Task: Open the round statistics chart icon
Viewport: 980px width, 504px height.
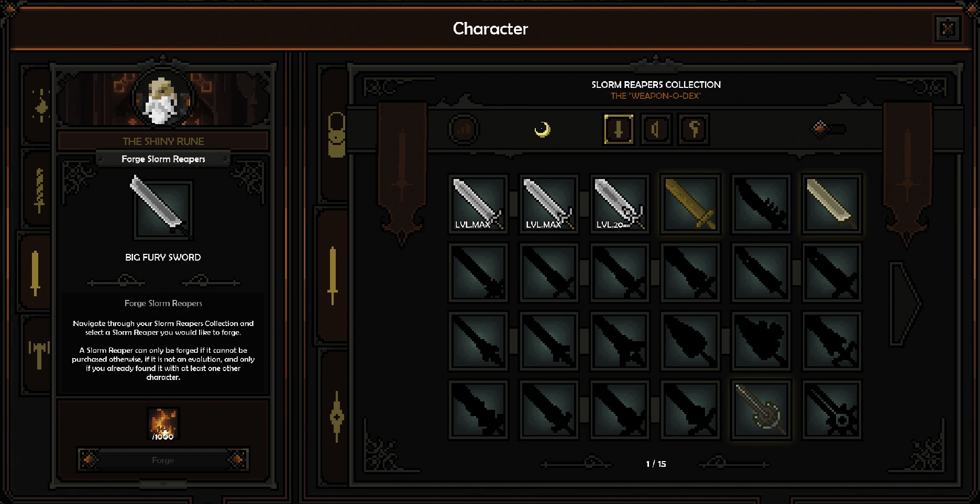Action: click(464, 129)
